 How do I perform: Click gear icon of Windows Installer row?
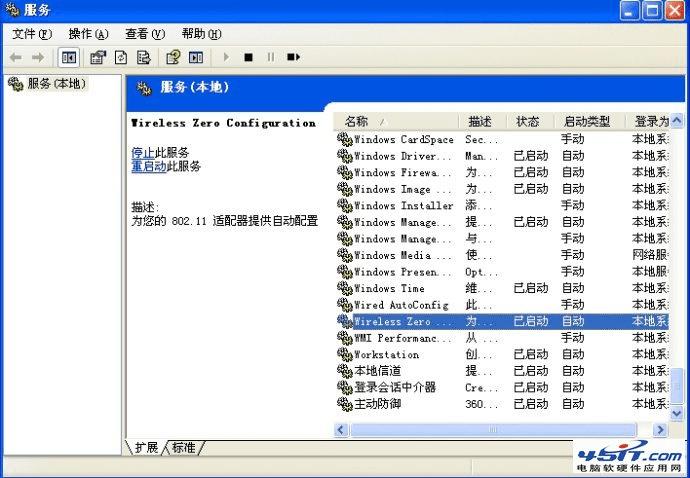click(x=345, y=206)
